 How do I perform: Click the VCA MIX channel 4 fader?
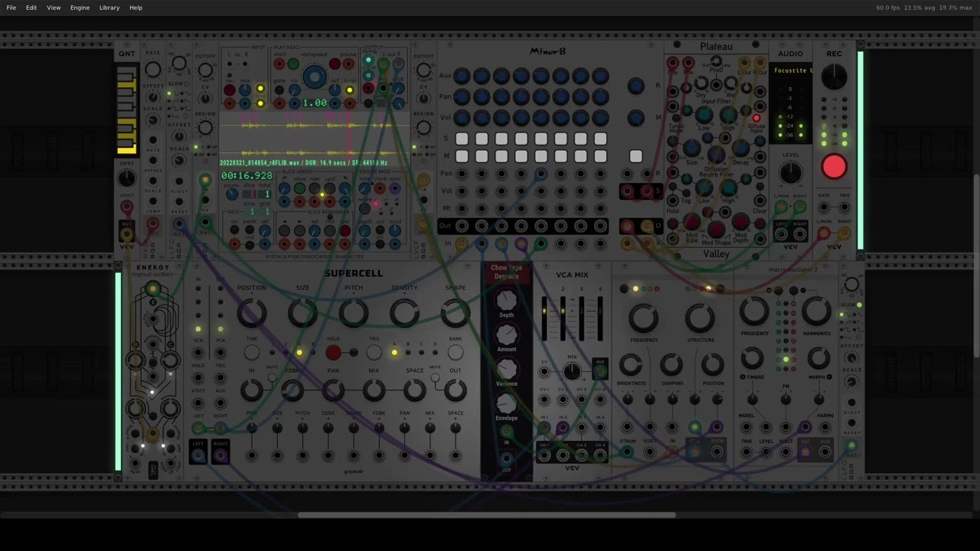coord(599,318)
